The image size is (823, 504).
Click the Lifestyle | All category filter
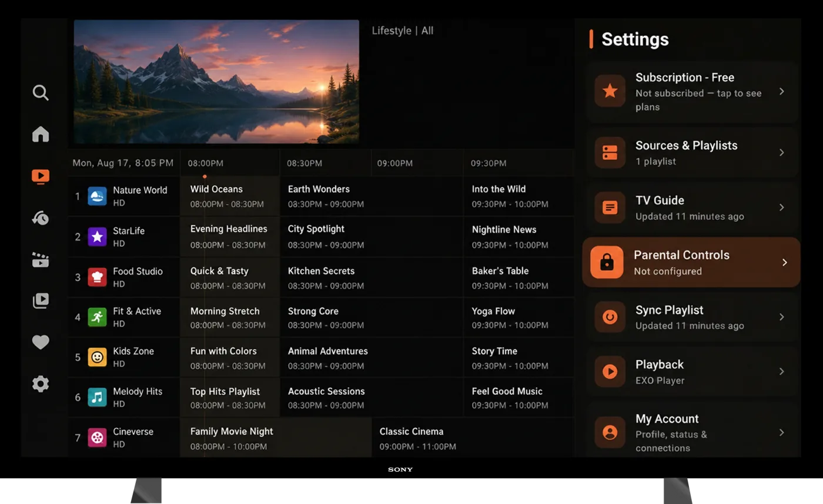(403, 31)
